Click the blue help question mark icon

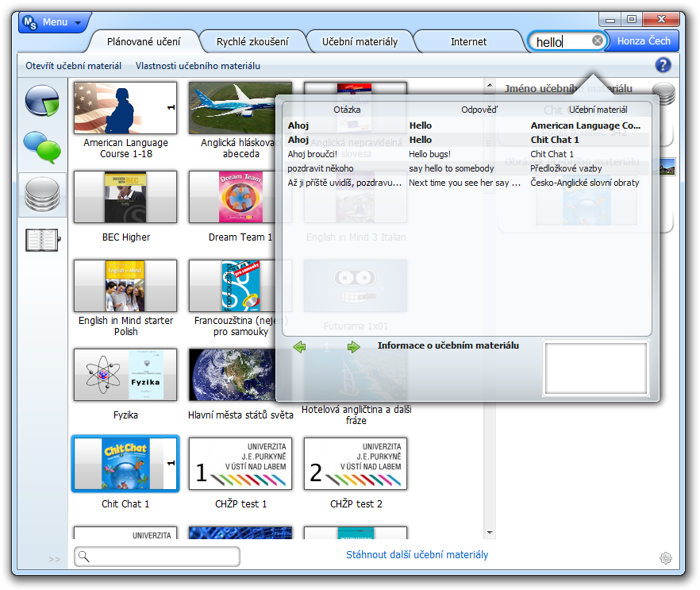pyautogui.click(x=663, y=66)
